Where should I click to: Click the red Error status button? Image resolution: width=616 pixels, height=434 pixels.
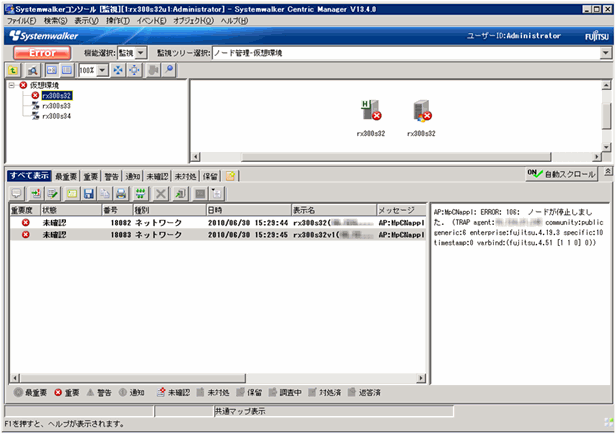coord(42,53)
